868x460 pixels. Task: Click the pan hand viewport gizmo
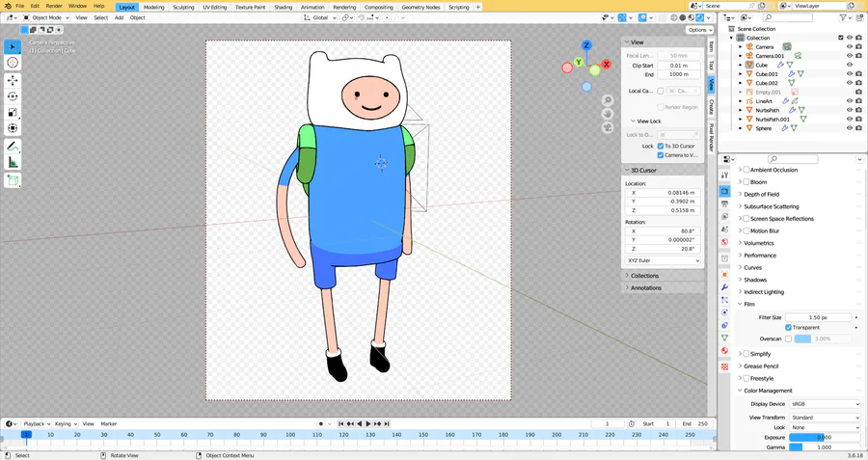click(x=608, y=114)
